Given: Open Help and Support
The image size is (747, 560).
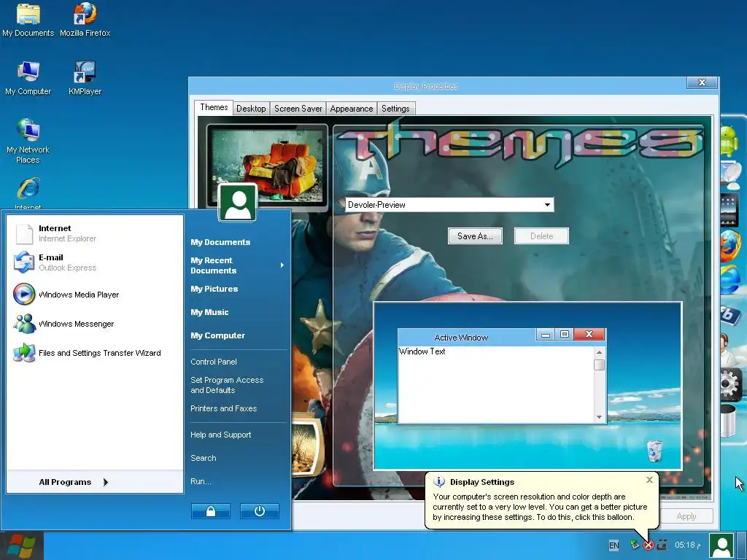Looking at the screenshot, I should [x=220, y=435].
